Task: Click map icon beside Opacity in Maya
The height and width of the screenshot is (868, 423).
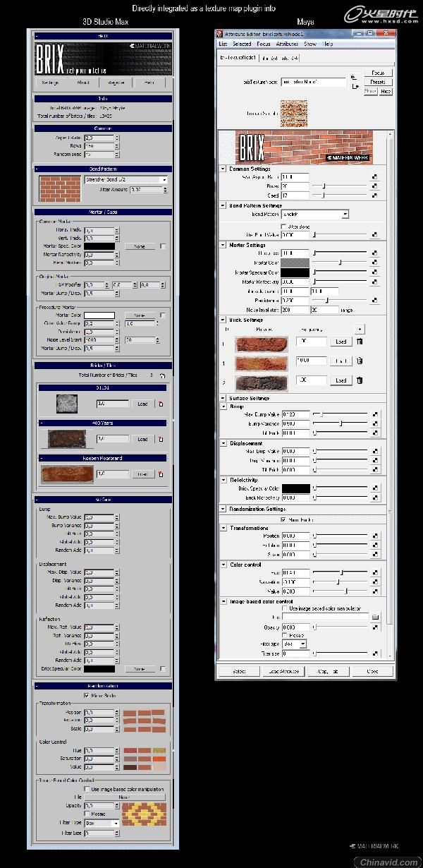Action: click(375, 627)
